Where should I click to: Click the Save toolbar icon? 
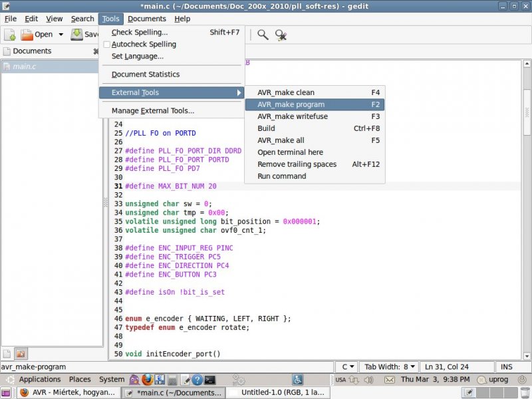tap(76, 35)
